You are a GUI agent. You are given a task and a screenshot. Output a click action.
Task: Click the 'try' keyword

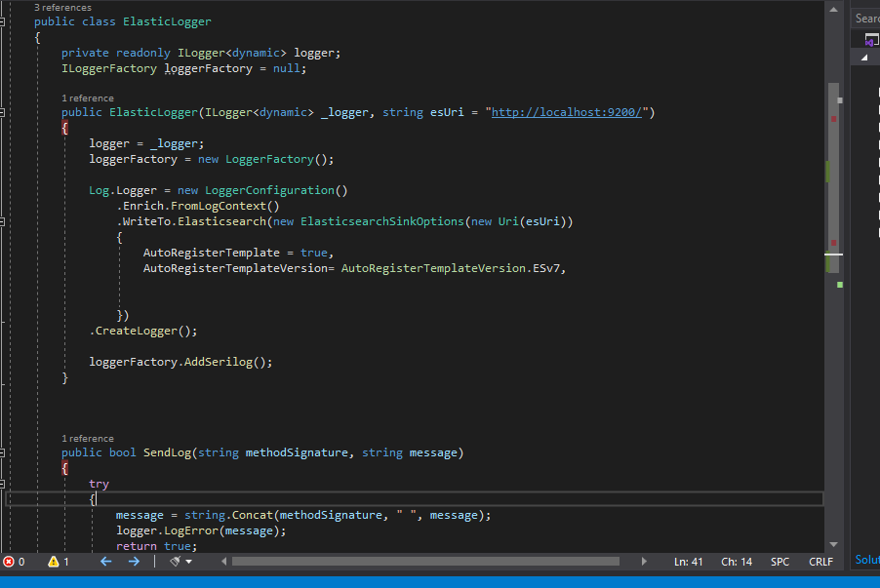(99, 485)
